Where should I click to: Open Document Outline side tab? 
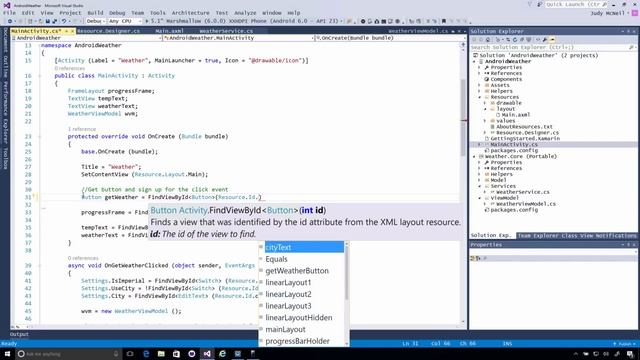(x=6, y=53)
